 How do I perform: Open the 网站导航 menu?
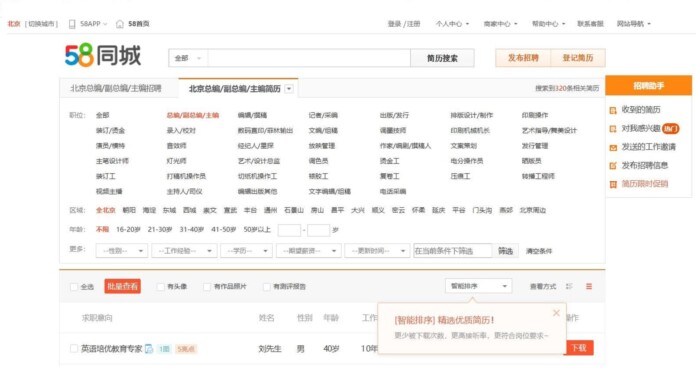pyautogui.click(x=633, y=24)
